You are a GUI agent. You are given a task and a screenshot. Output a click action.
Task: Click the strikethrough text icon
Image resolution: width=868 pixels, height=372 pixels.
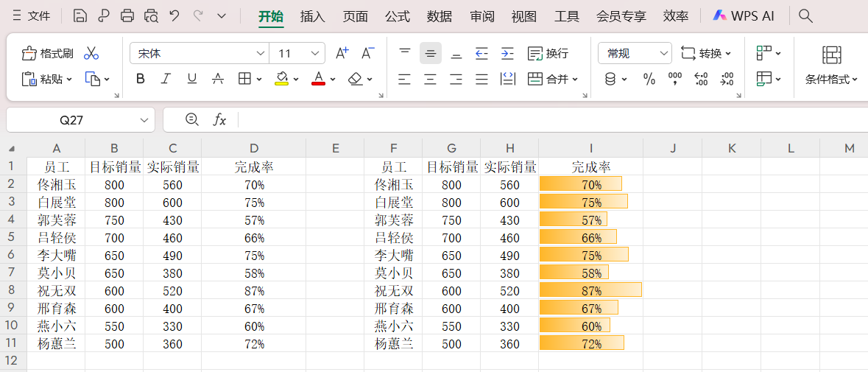pos(218,79)
